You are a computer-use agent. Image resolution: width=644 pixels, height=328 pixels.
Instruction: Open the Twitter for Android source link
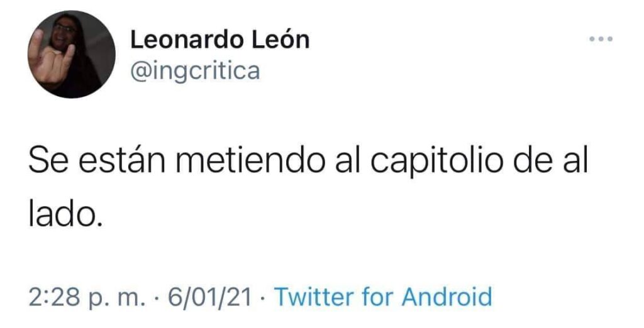pyautogui.click(x=383, y=297)
